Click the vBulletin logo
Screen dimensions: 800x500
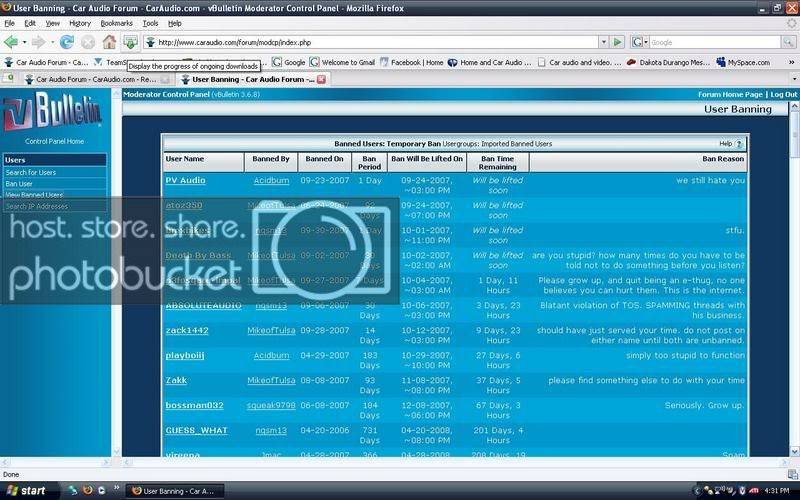[52, 111]
